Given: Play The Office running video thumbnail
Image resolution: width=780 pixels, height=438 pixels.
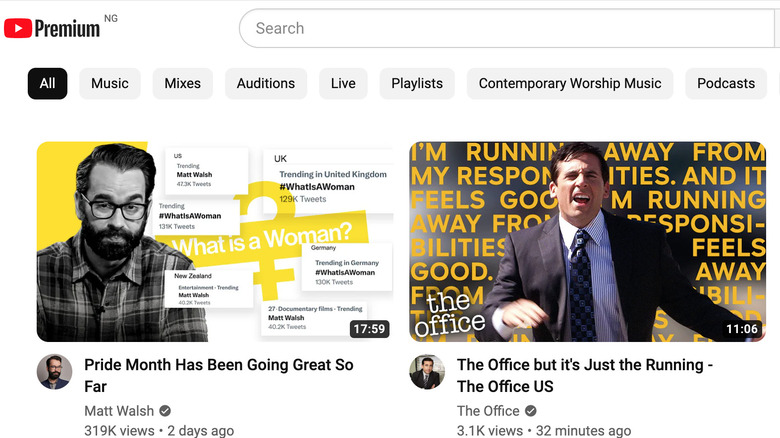Looking at the screenshot, I should (587, 241).
